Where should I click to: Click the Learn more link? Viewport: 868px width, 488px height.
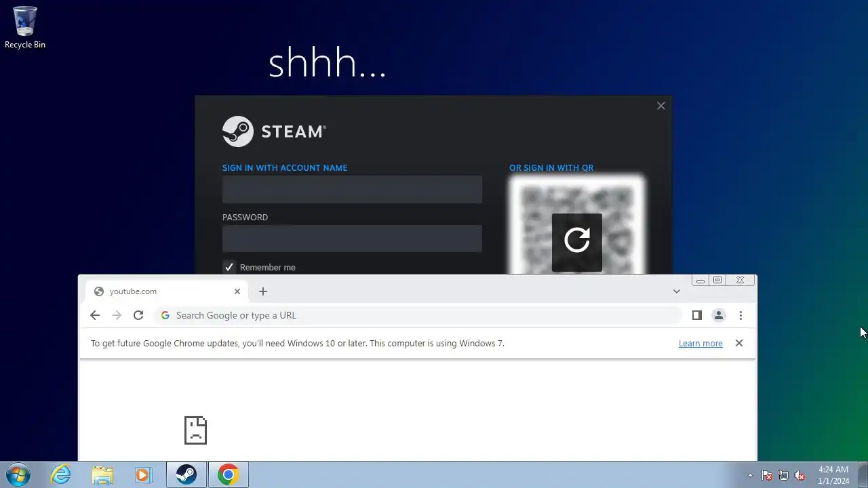701,344
